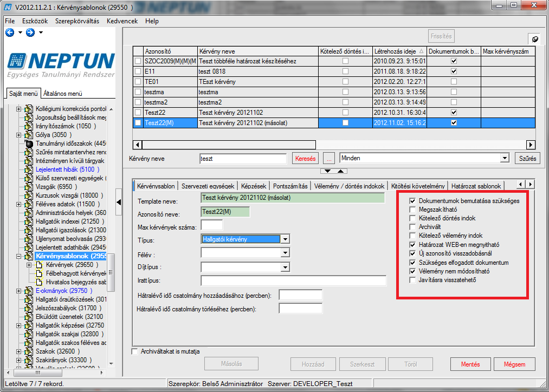Open the Kedvencek menu

pyautogui.click(x=122, y=21)
